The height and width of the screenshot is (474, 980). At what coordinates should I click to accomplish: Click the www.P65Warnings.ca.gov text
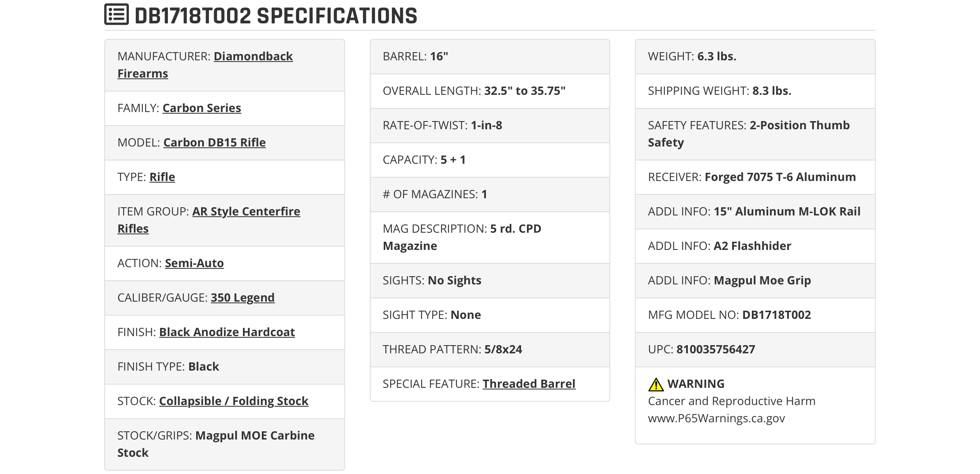[x=716, y=418]
